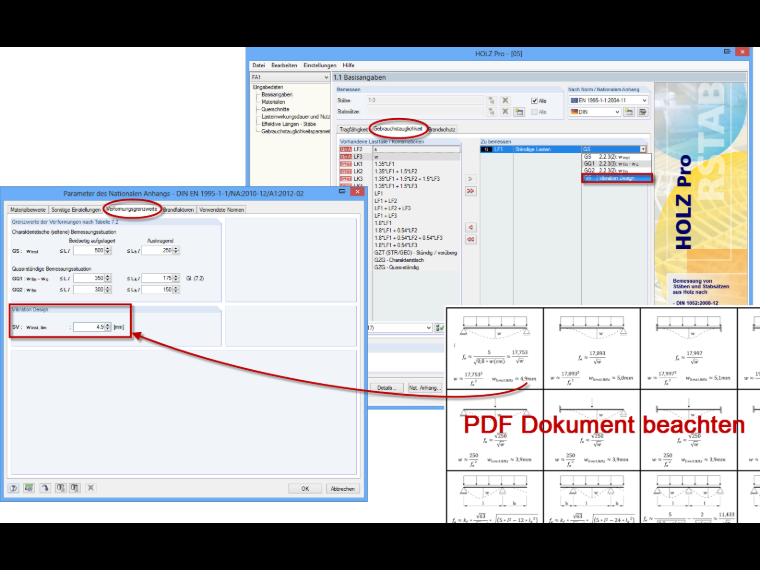Switch to the Tragfähigkeit tab
The height and width of the screenshot is (570, 760).
point(353,129)
